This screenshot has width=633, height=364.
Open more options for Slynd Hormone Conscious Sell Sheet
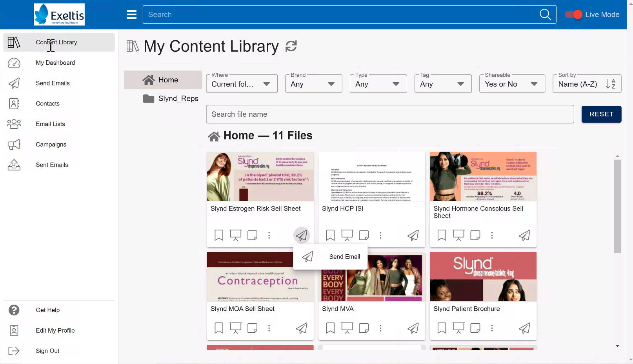click(492, 235)
